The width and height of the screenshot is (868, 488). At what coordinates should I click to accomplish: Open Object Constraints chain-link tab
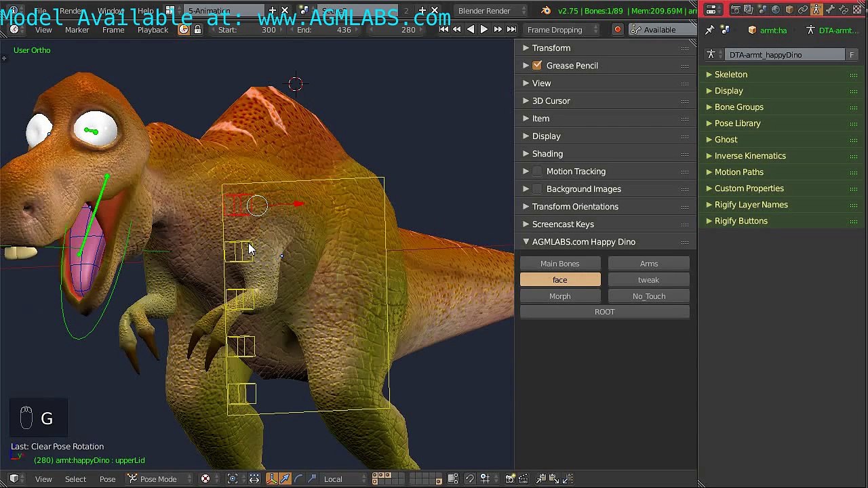point(803,9)
